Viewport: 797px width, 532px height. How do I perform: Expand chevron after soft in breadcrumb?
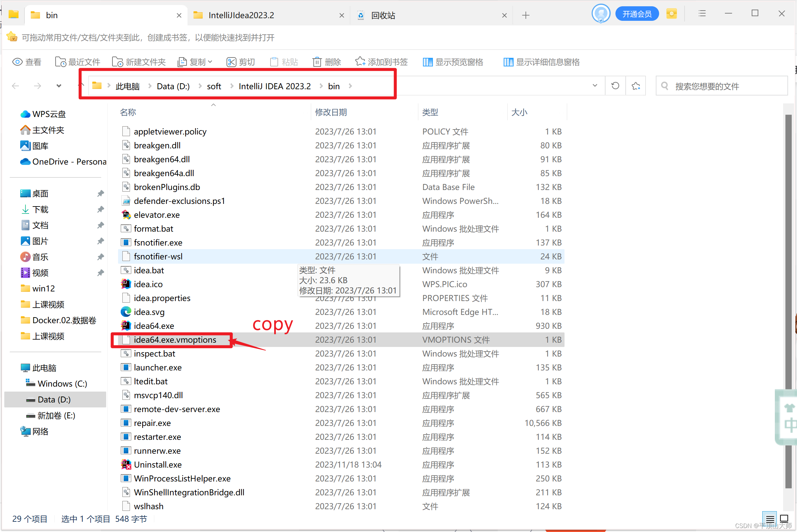231,86
